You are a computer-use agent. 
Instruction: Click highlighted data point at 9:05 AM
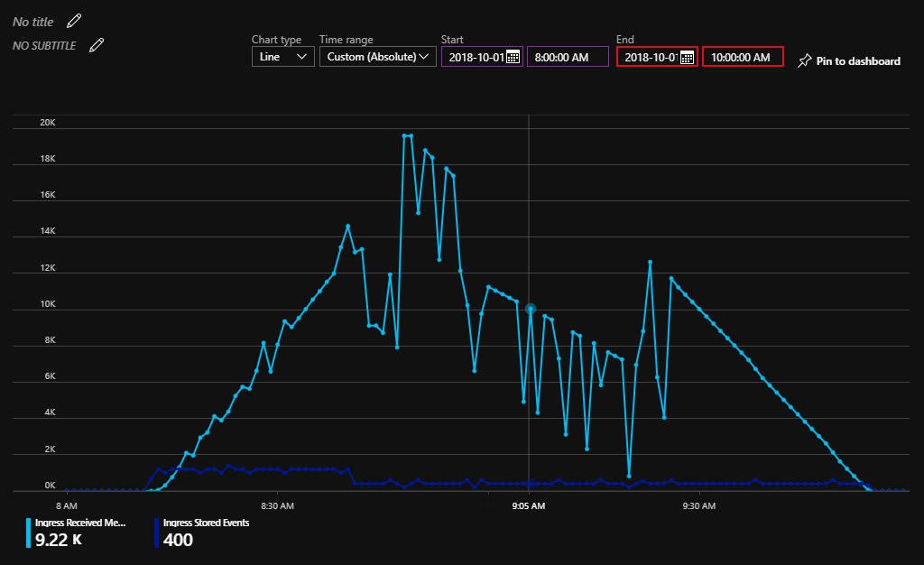point(531,309)
